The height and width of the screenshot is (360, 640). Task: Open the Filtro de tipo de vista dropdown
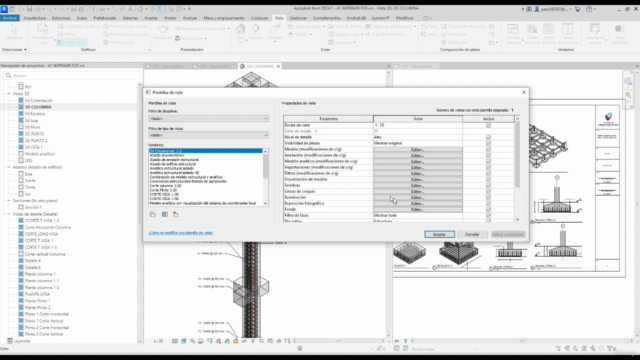pyautogui.click(x=208, y=135)
